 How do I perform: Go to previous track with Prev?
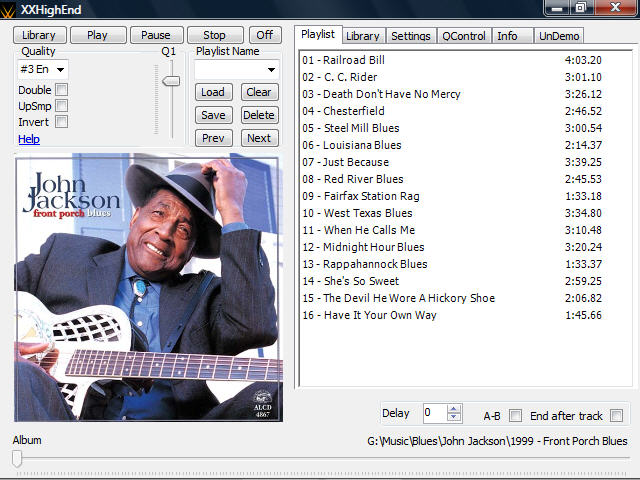(213, 138)
